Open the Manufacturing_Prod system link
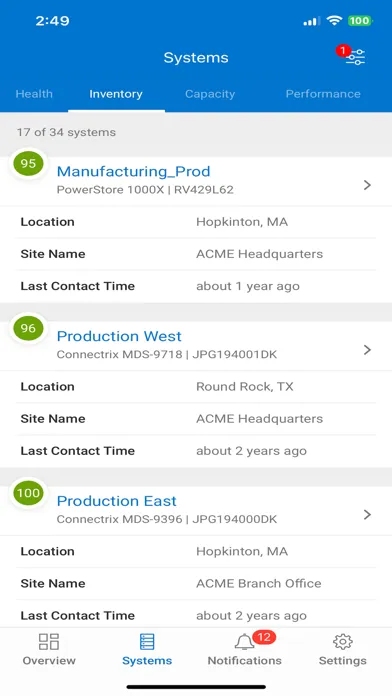The width and height of the screenshot is (392, 696). tap(134, 171)
